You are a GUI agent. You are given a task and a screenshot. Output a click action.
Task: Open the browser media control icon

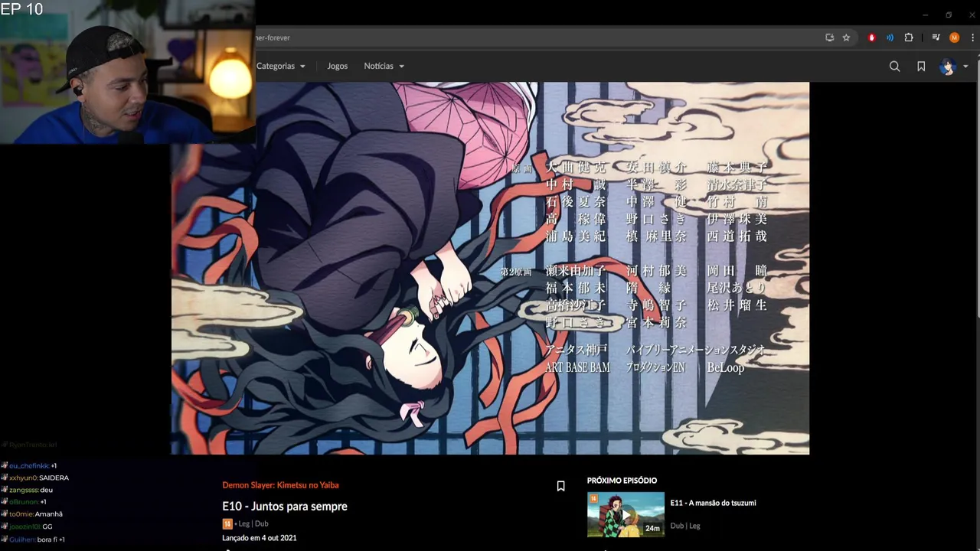(936, 37)
